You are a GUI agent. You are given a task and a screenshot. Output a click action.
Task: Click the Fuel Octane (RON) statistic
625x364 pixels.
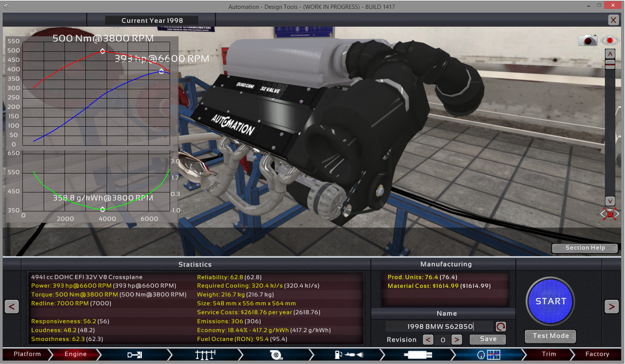242,339
